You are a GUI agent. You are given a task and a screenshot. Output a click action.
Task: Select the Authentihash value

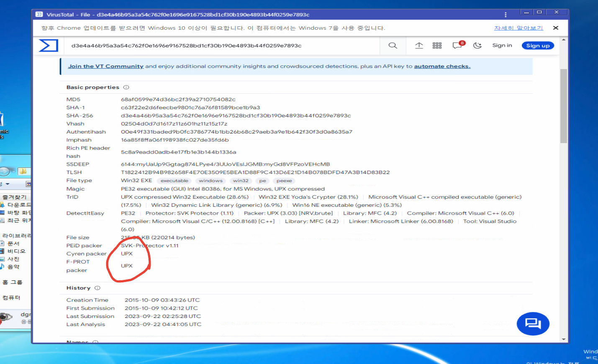(237, 132)
